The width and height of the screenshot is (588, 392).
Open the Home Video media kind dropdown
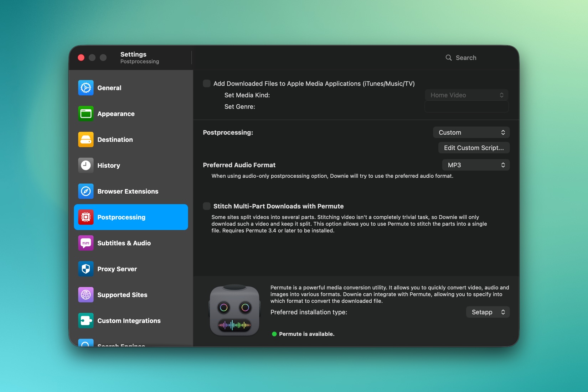click(x=466, y=95)
